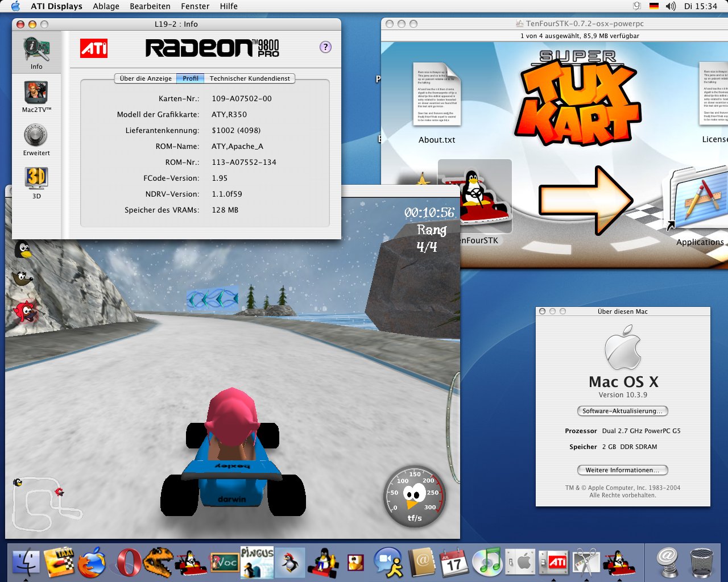Image resolution: width=728 pixels, height=582 pixels.
Task: Click the race timer 00:10:56
Action: 429,213
